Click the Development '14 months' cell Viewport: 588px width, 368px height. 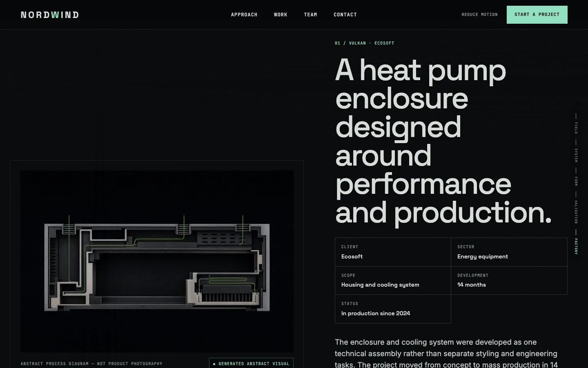(509, 280)
